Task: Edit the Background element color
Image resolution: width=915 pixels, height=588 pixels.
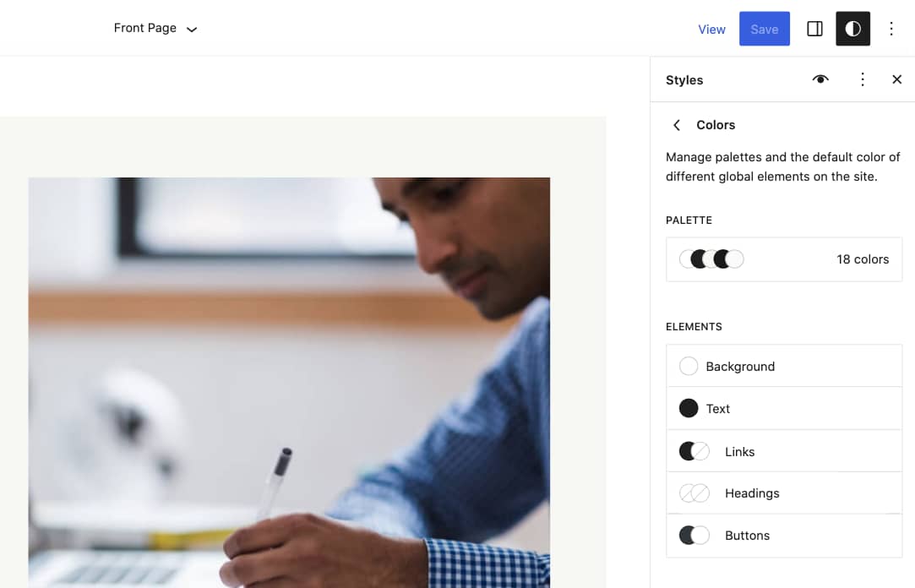Action: [784, 366]
